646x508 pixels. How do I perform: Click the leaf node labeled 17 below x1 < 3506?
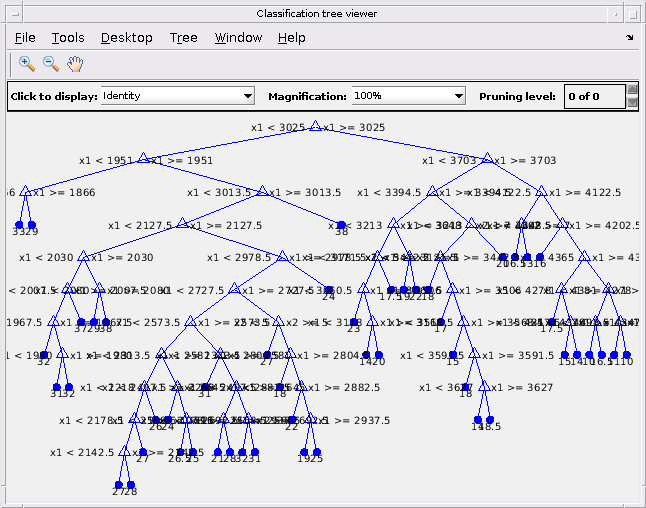pos(440,322)
